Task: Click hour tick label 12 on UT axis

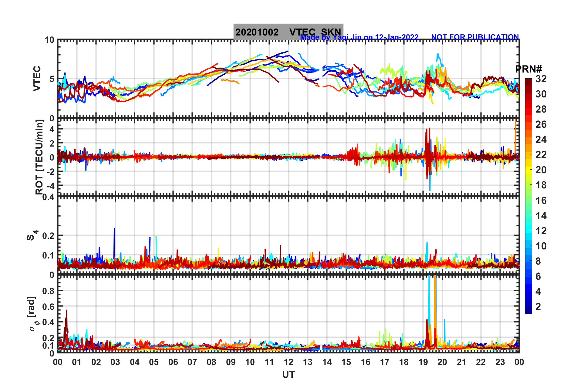Action: [288, 362]
